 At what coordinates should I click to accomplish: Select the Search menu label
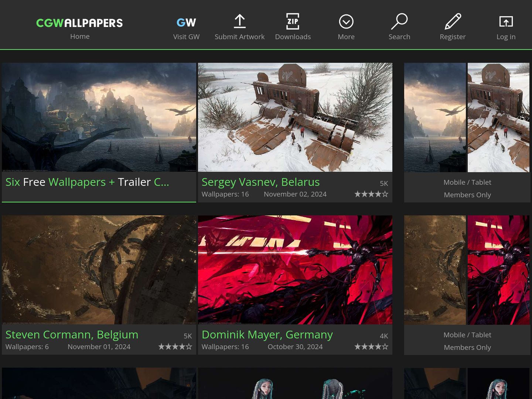[x=399, y=37]
